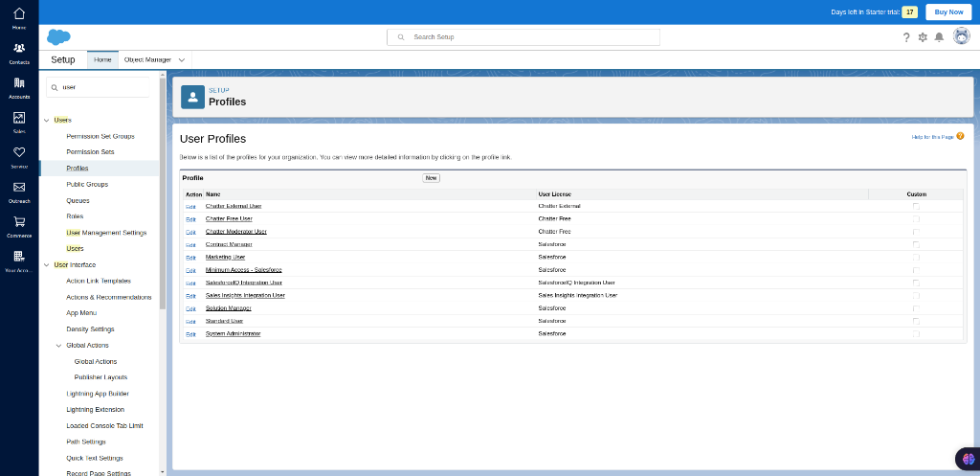Open the Object Manager dropdown arrow

pos(181,60)
